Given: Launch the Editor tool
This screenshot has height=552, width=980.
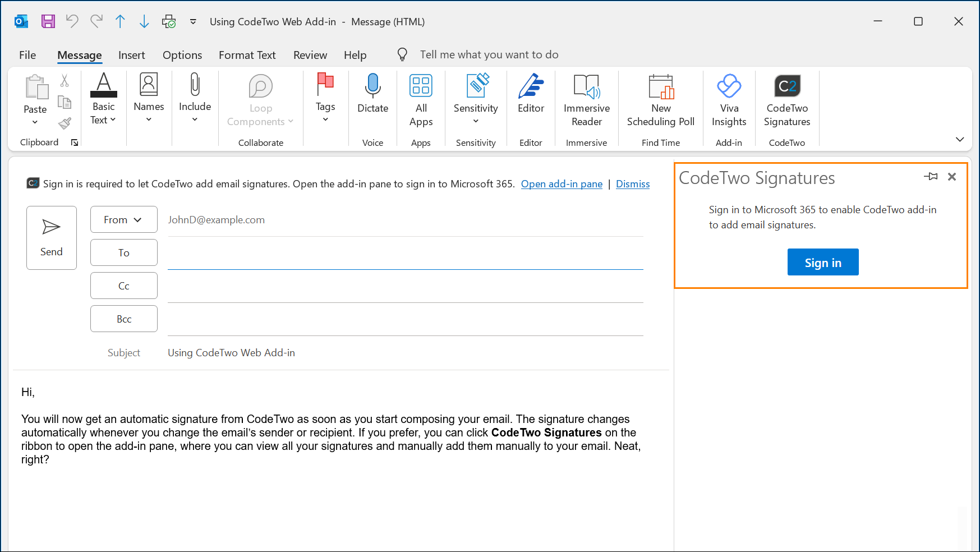Looking at the screenshot, I should pos(531,94).
